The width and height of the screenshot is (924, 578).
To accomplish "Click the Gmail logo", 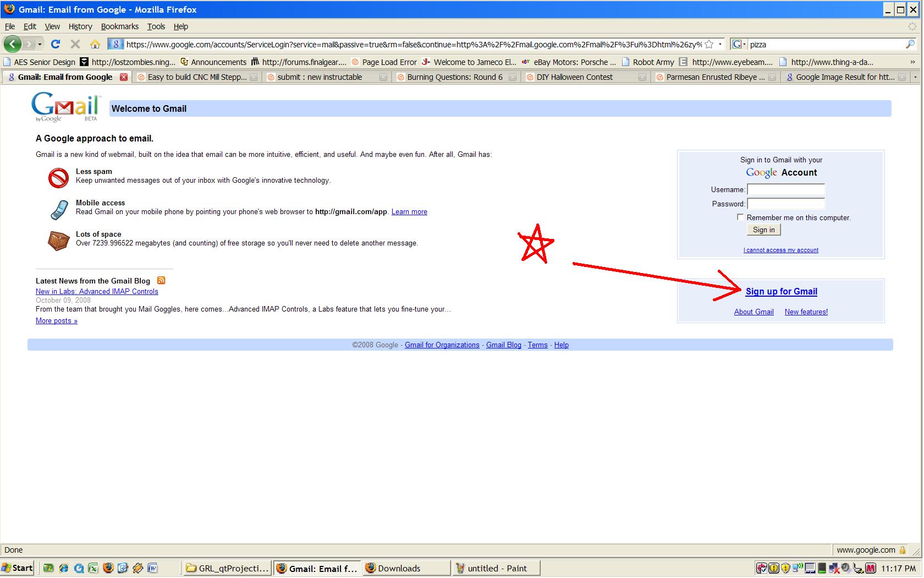I will pyautogui.click(x=66, y=107).
